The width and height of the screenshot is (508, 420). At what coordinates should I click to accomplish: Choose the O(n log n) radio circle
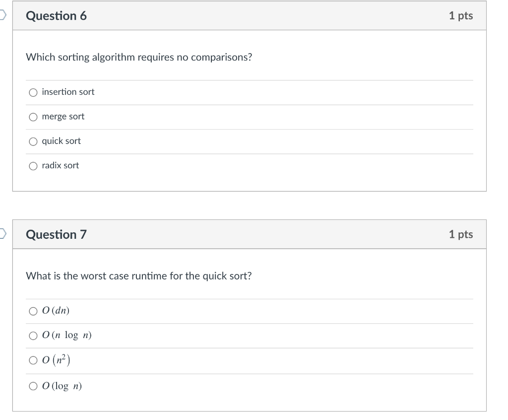tap(33, 336)
